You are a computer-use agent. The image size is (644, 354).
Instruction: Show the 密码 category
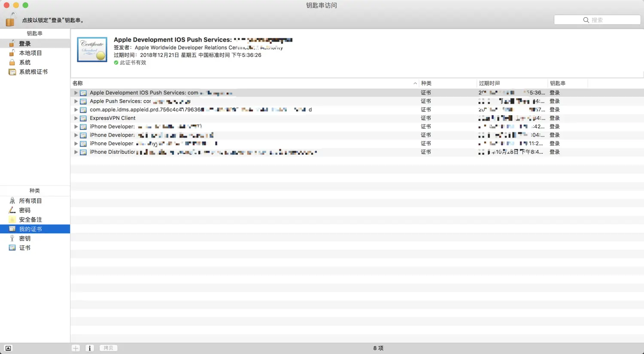[35, 210]
